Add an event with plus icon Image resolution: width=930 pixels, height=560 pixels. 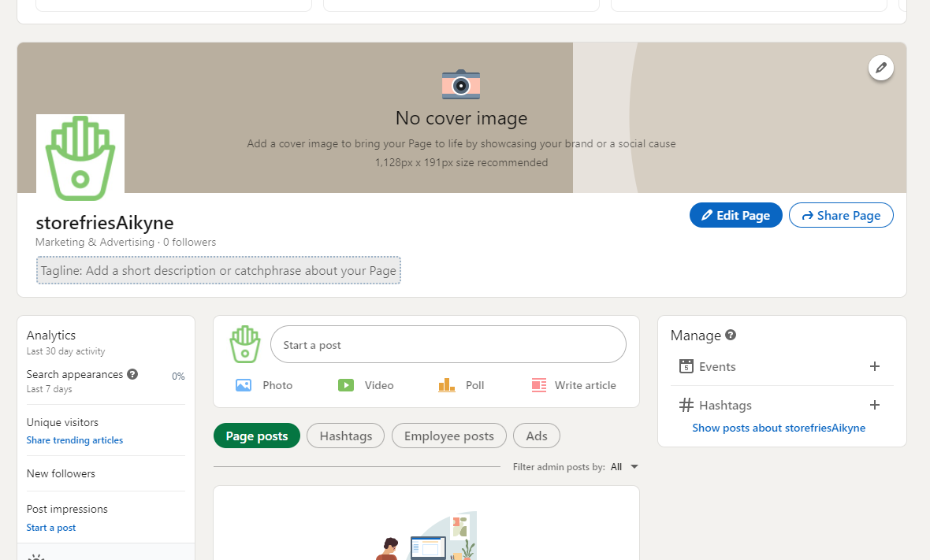tap(874, 366)
